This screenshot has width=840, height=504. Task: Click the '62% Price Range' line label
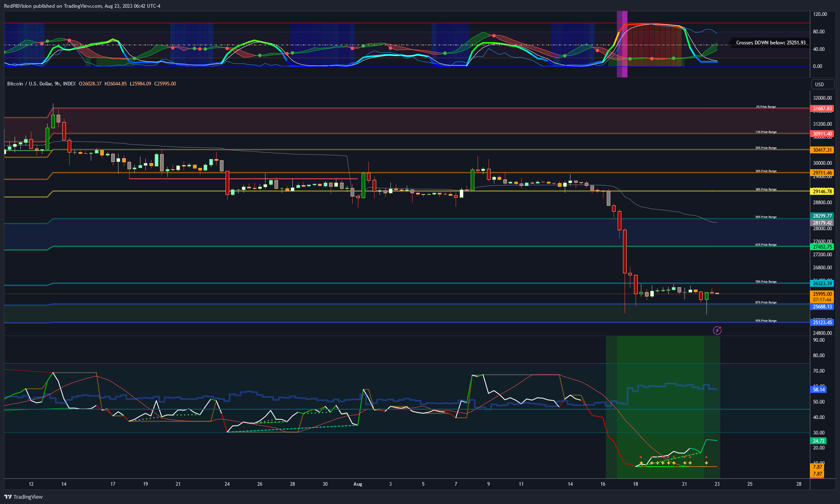766,244
